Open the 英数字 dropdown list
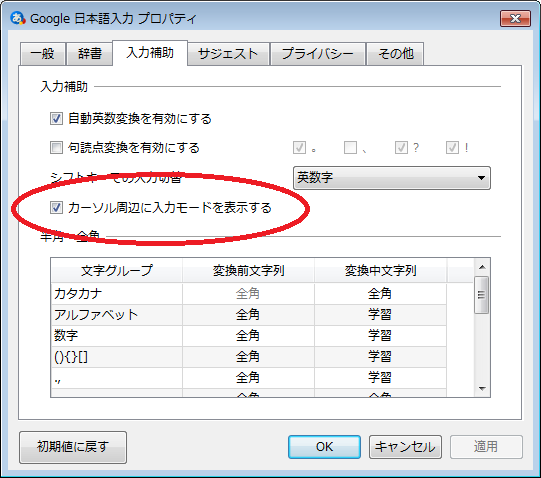 [x=392, y=178]
